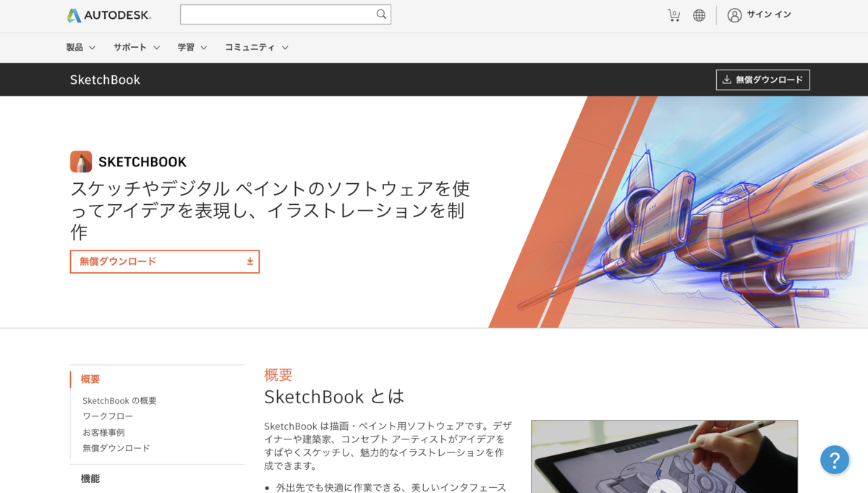This screenshot has width=868, height=493.
Task: Click the tablet sketching video thumbnail
Action: 664,457
